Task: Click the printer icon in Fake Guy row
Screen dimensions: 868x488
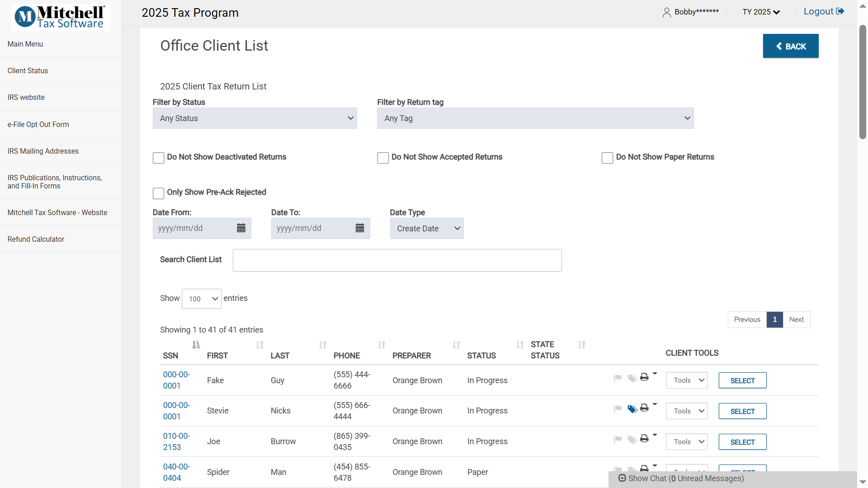Action: (644, 377)
